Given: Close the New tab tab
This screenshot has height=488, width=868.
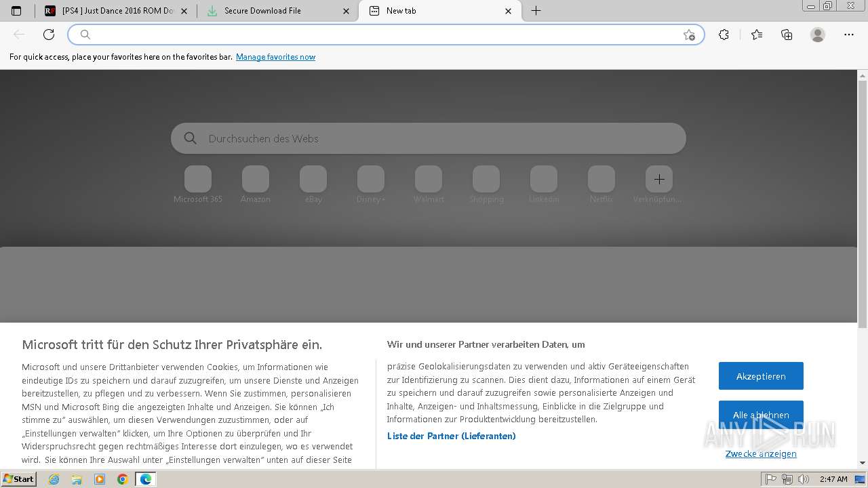Looking at the screenshot, I should 509,11.
